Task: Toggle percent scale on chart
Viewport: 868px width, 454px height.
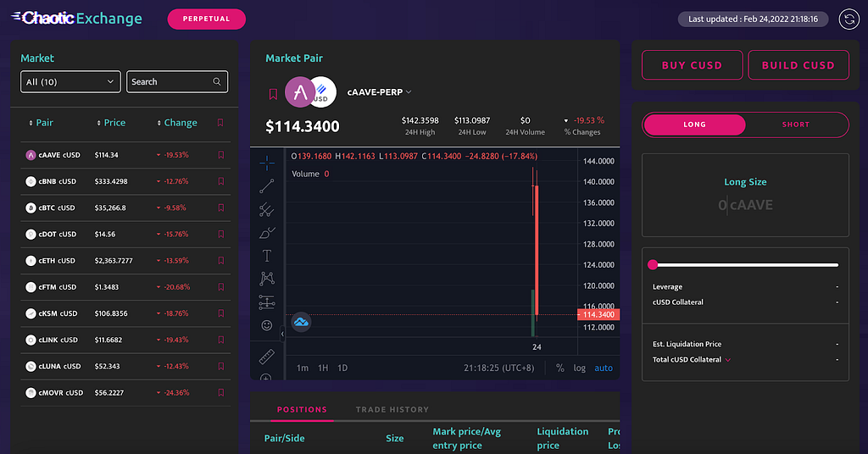Action: (560, 368)
